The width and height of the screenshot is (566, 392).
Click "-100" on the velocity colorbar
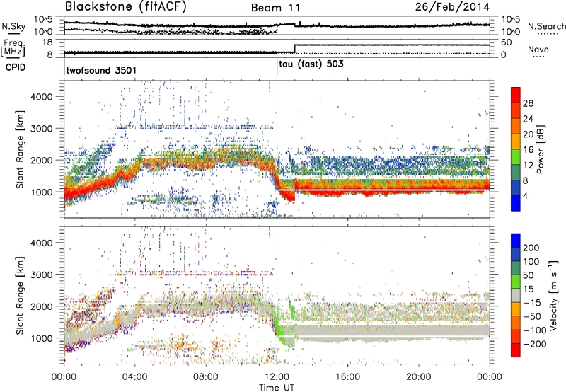pyautogui.click(x=534, y=330)
